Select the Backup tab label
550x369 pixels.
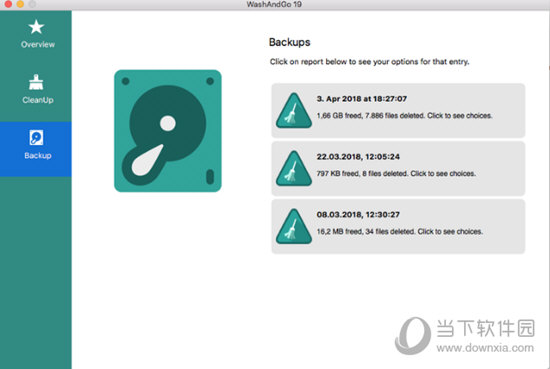click(38, 155)
